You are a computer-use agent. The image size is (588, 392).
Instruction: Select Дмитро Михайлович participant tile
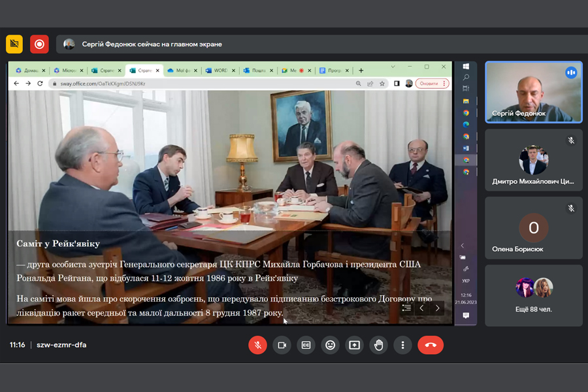(534, 160)
